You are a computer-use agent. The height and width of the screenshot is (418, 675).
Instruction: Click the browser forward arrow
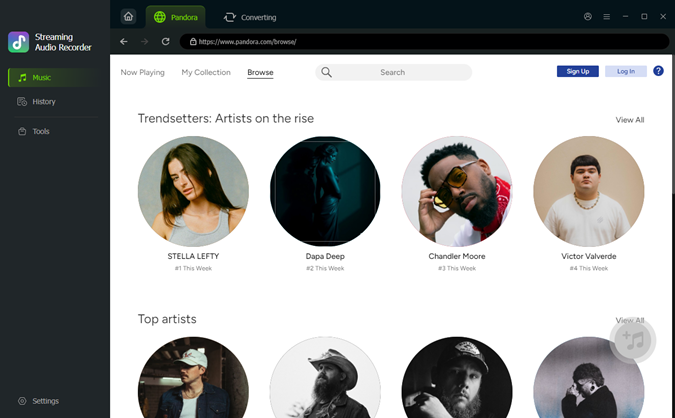pyautogui.click(x=145, y=42)
